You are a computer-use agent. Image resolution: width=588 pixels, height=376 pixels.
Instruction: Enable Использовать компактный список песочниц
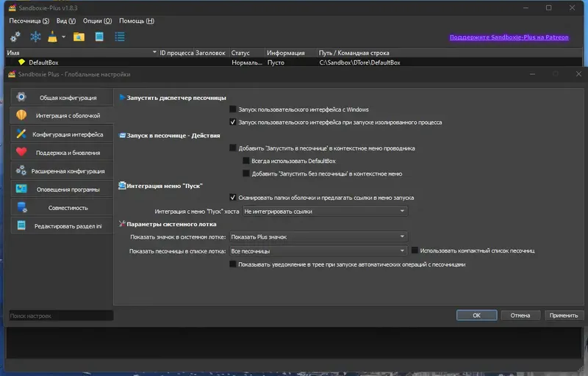[415, 250]
